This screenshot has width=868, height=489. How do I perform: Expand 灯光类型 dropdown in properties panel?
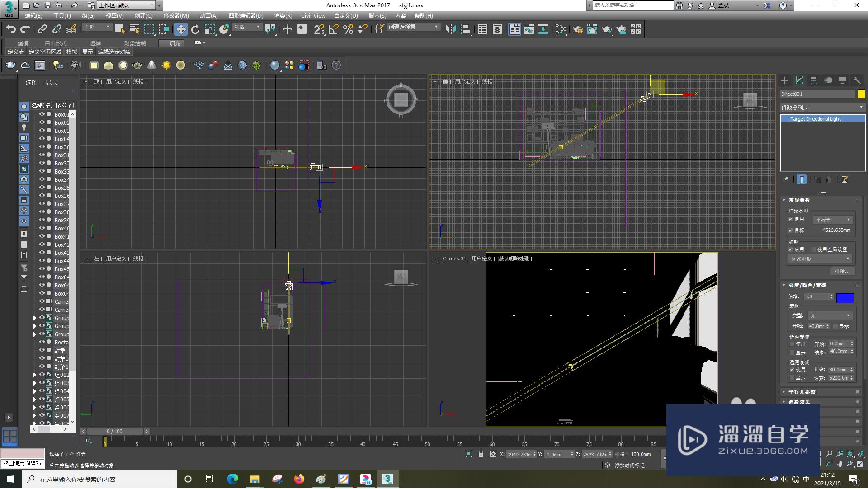pos(832,220)
